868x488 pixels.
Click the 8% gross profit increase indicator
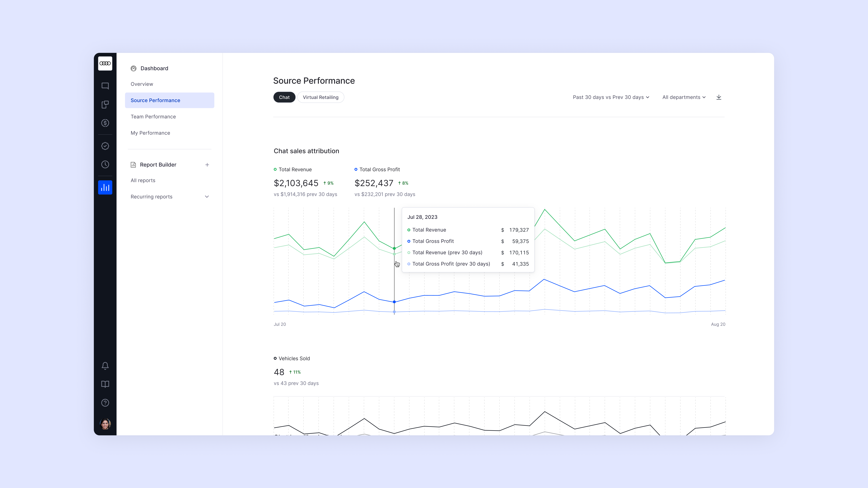[403, 183]
